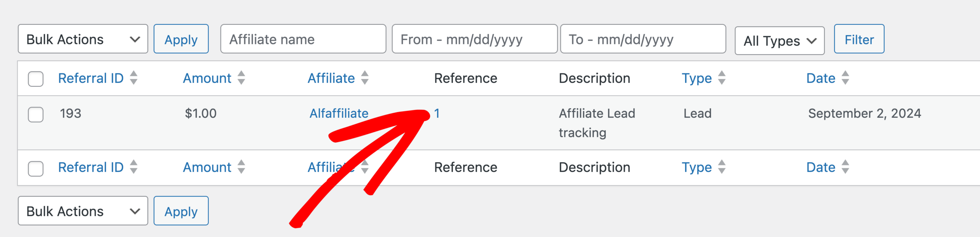Click the bottom Type sort arrows
This screenshot has height=237, width=980.
pyautogui.click(x=721, y=167)
